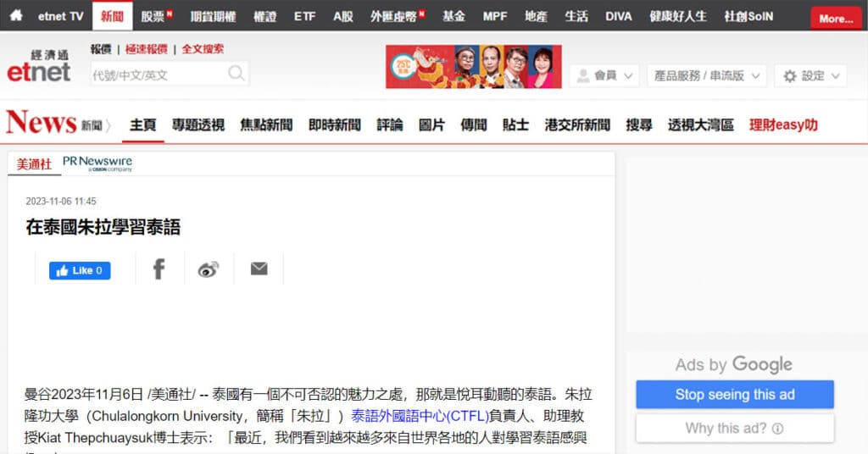Open the etnet TV menu
This screenshot has height=454, width=868.
[x=60, y=16]
